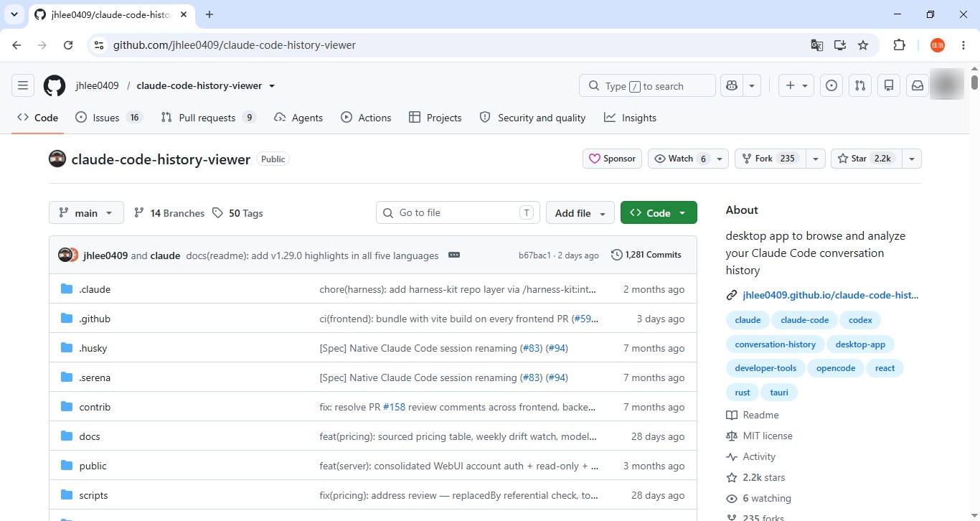The width and height of the screenshot is (980, 521).
Task: Click the install app icon in address bar
Action: (x=840, y=45)
